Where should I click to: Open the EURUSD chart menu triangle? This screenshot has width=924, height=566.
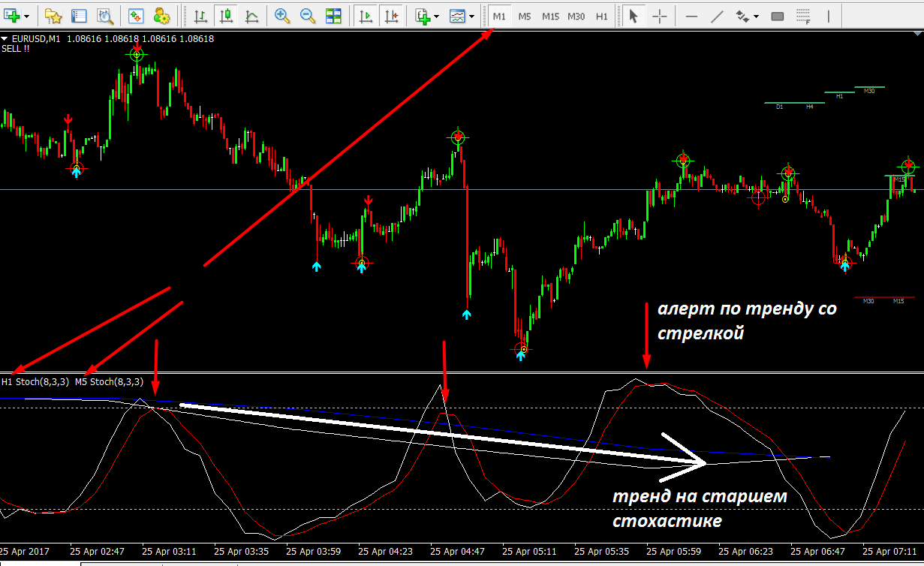pos(5,39)
